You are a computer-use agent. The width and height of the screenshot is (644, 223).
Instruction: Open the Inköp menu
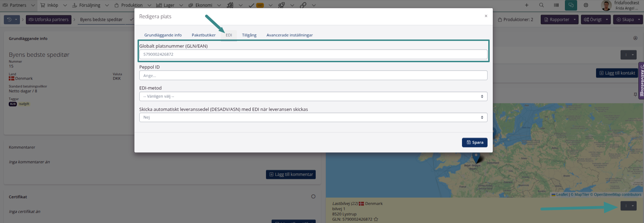(x=49, y=5)
